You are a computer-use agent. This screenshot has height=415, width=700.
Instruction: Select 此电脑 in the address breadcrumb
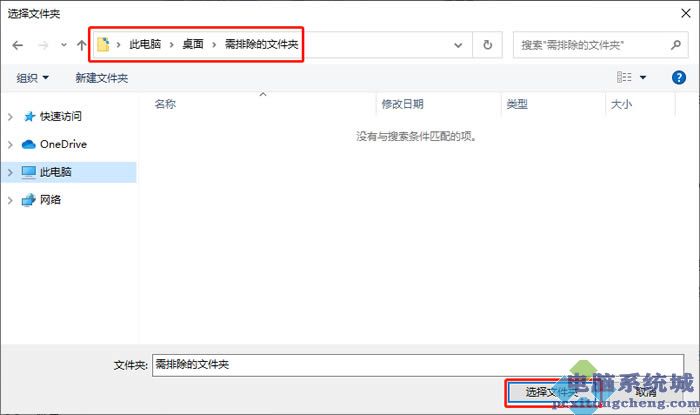(x=145, y=44)
